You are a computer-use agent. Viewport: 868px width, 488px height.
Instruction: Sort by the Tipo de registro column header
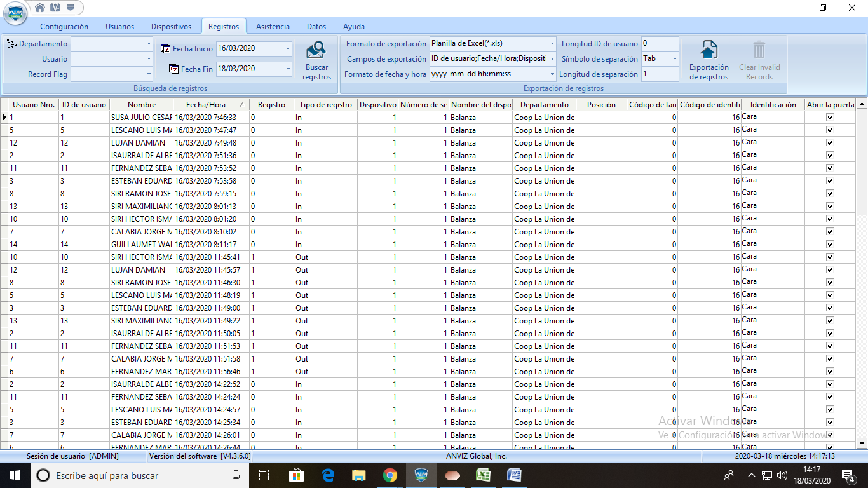[325, 105]
